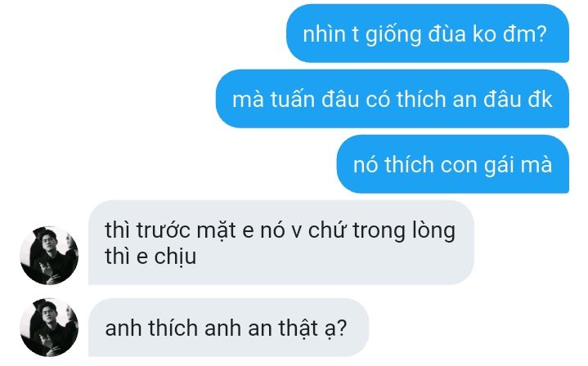Image resolution: width=588 pixels, height=366 pixels.
Task: Open avatar beside "anh thích anh an" message
Action: pos(49,328)
